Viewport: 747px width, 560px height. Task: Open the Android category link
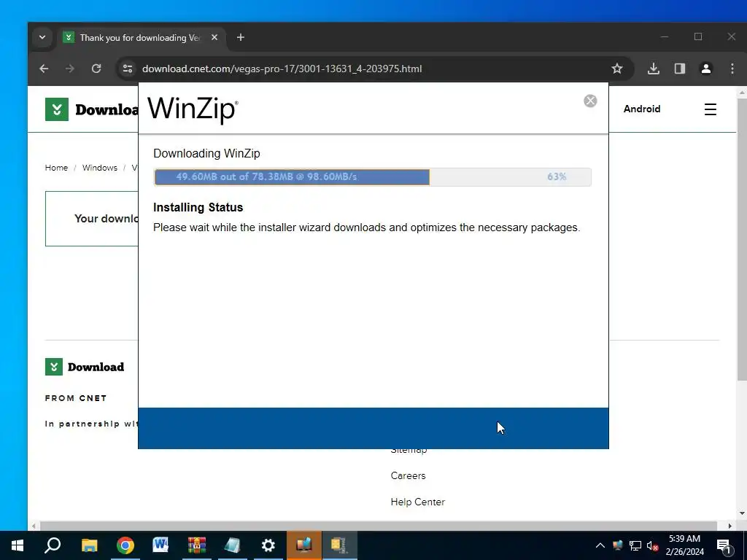[642, 109]
